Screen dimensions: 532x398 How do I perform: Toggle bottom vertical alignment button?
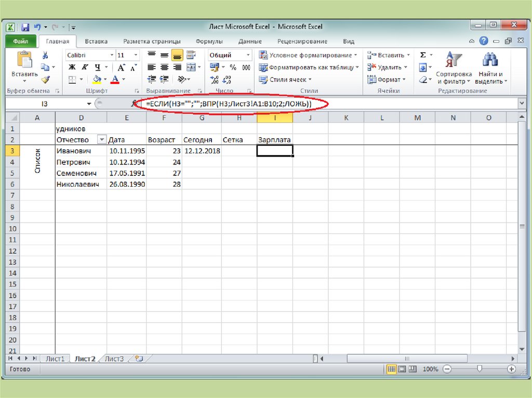[177, 55]
